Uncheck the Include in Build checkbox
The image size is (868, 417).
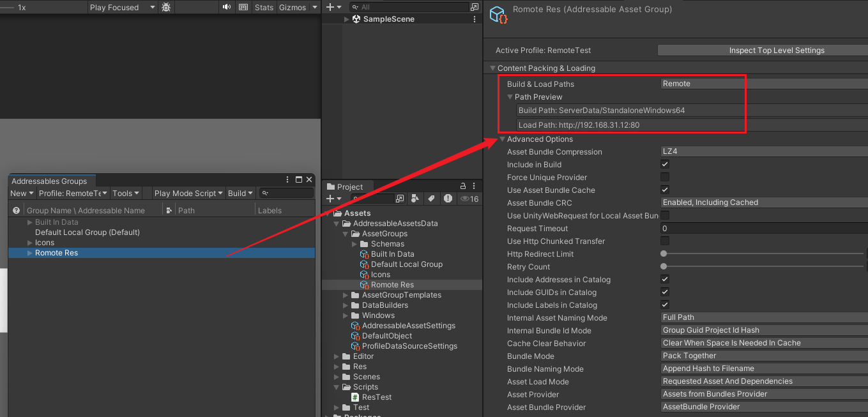pyautogui.click(x=665, y=165)
